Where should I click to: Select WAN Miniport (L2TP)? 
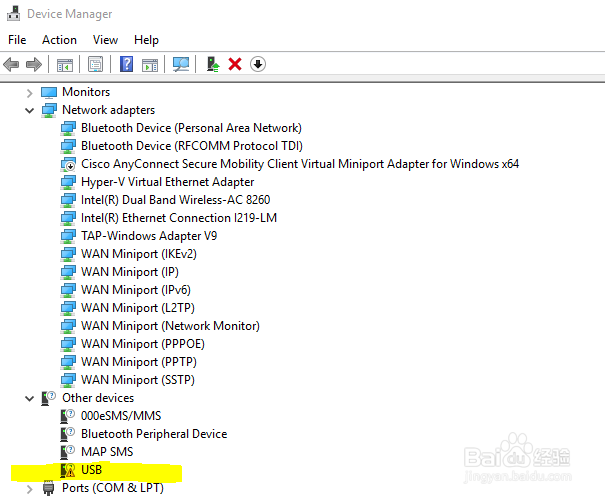[x=138, y=308]
